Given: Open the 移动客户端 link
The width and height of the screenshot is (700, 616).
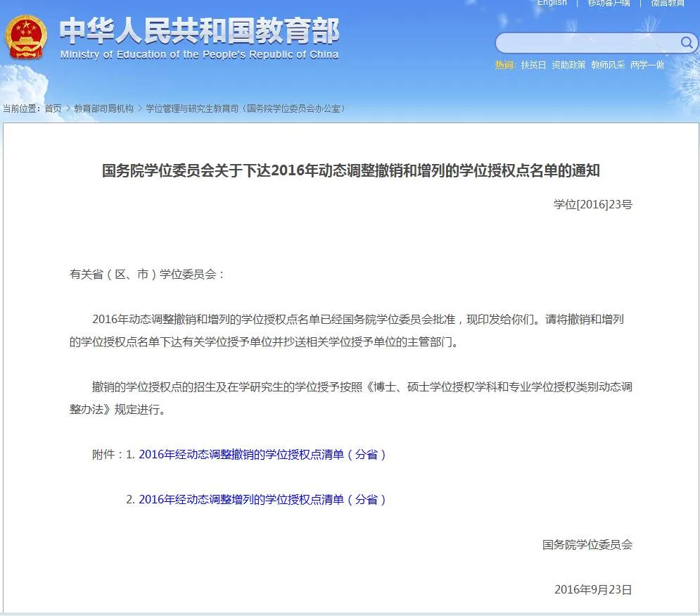Looking at the screenshot, I should [x=609, y=3].
